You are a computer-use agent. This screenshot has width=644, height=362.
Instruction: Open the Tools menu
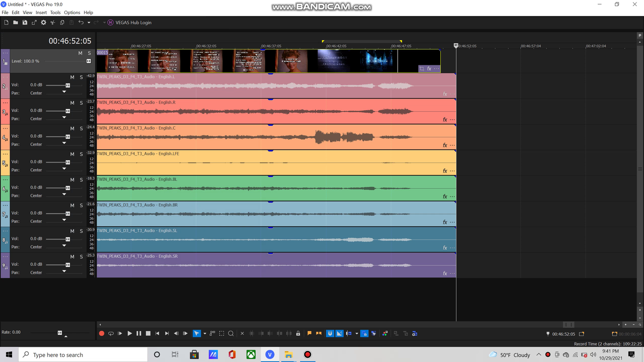click(55, 13)
